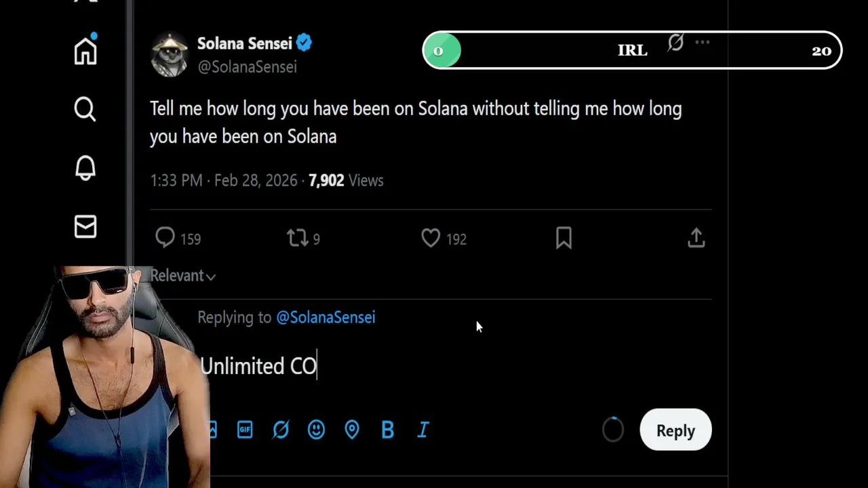The width and height of the screenshot is (868, 488).
Task: Open Notifications bell icon
Action: tap(85, 168)
